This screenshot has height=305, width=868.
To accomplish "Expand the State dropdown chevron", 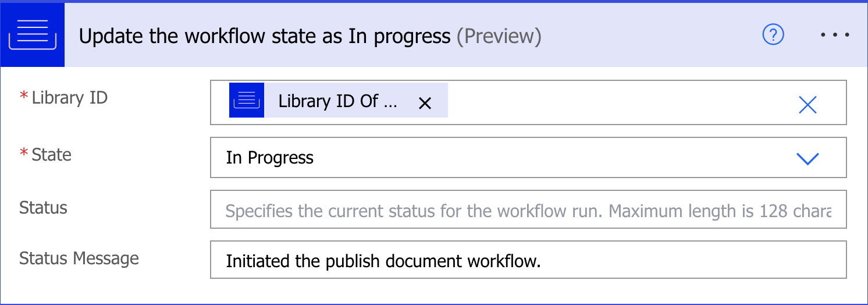I will 807,158.
